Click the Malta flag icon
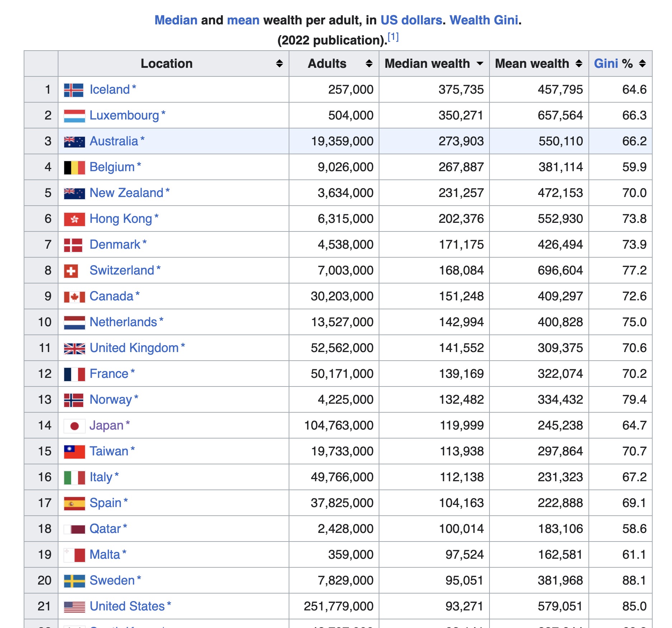This screenshot has width=672, height=628. pyautogui.click(x=74, y=555)
